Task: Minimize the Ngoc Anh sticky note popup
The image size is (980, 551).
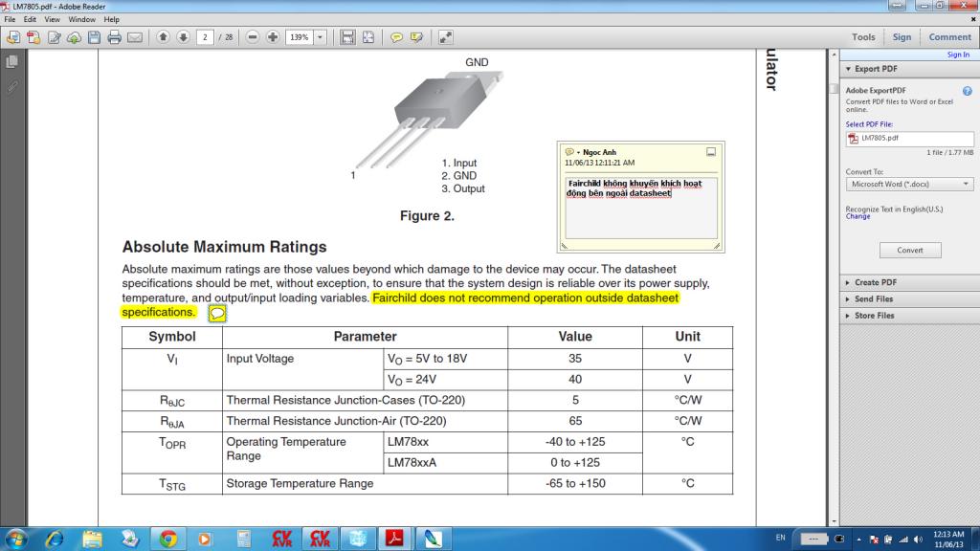Action: (711, 152)
